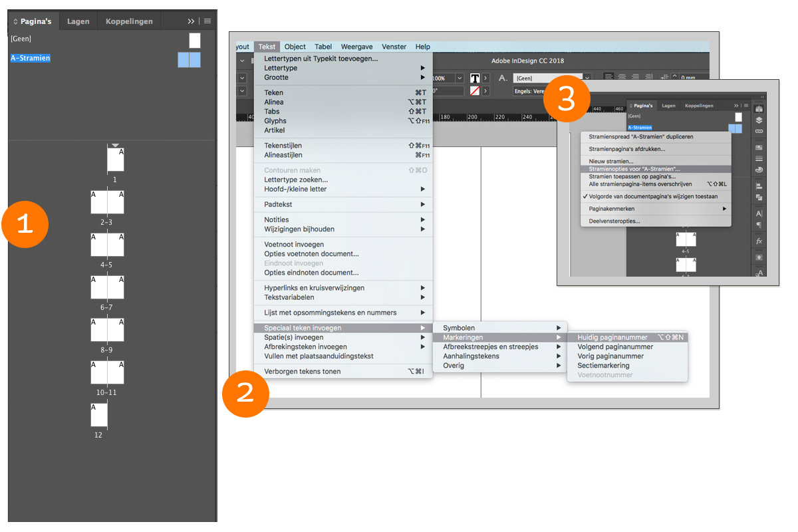Open the Weergave menu in the menu bar
798x532 pixels.
click(357, 47)
